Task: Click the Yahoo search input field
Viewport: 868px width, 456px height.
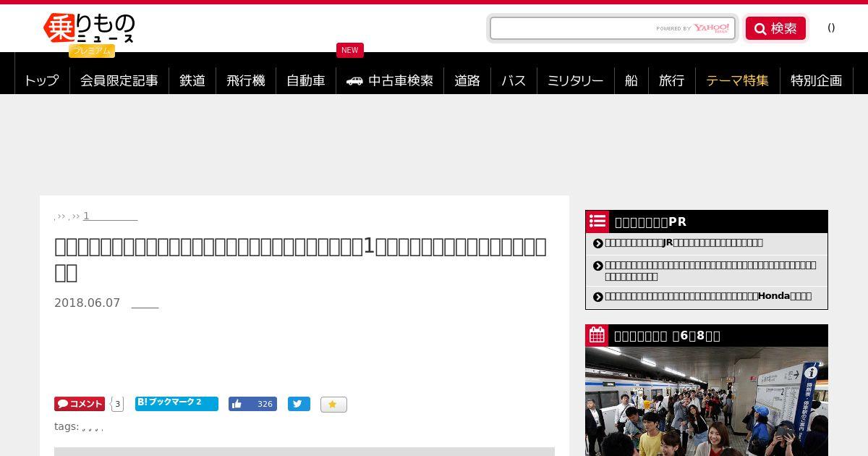Action: [x=612, y=28]
